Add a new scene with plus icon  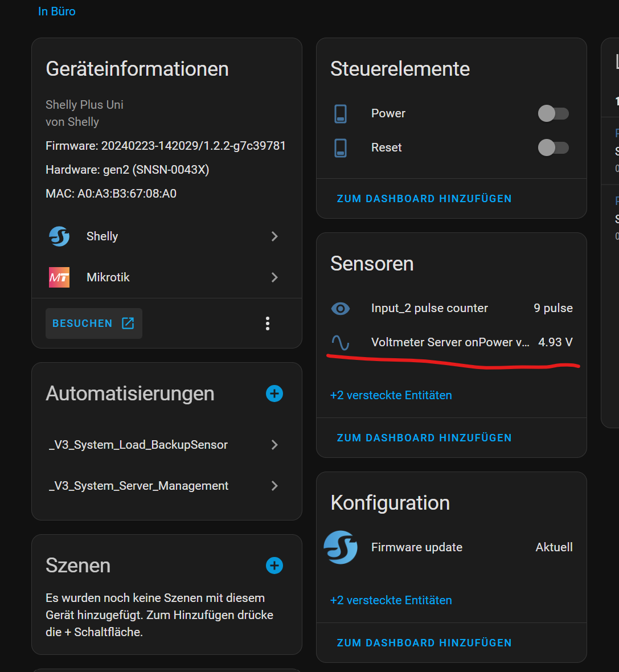(274, 566)
